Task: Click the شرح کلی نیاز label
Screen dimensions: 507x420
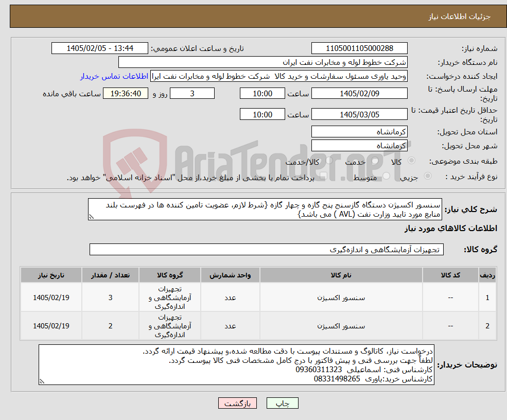Action: click(471, 209)
